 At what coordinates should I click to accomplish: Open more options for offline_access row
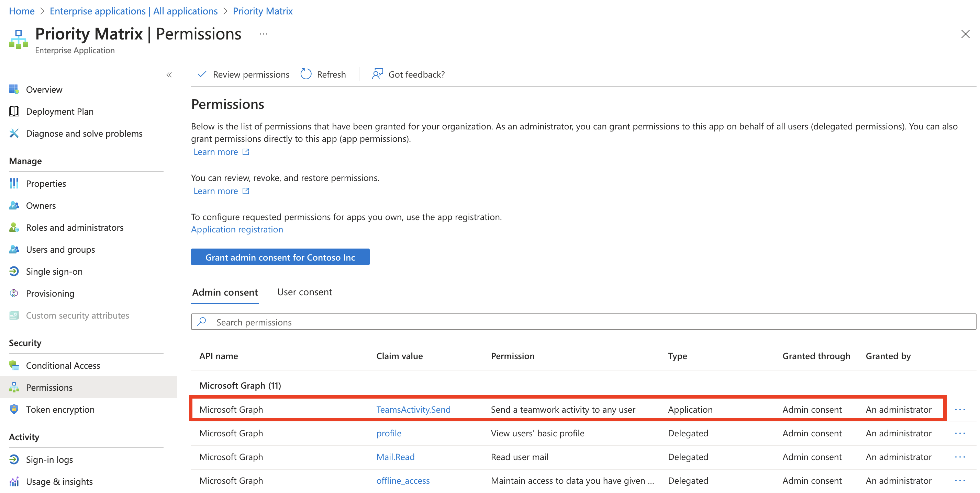tap(960, 480)
